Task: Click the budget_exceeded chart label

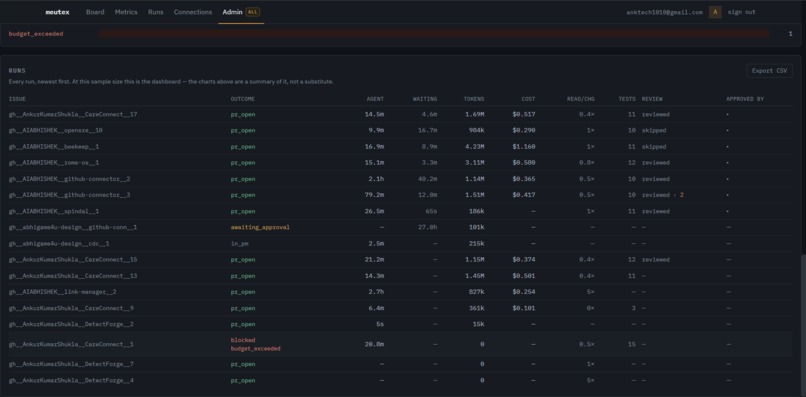Action: tap(36, 33)
